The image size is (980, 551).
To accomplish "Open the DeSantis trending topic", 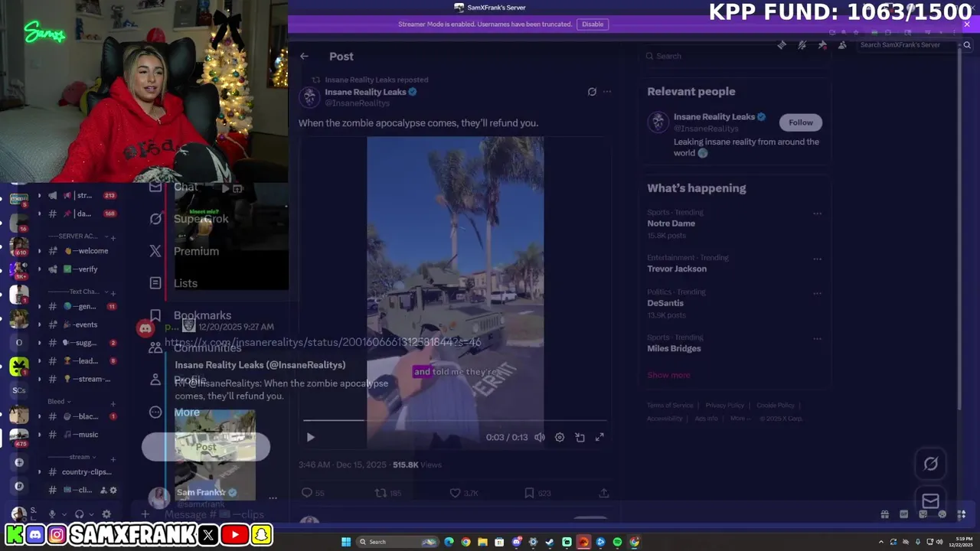I will tap(665, 303).
